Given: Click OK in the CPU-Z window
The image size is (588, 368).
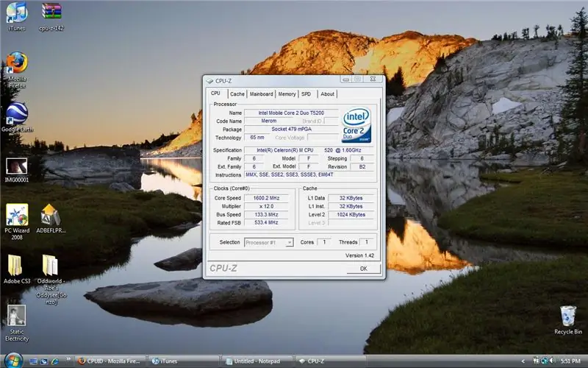Looking at the screenshot, I should tap(363, 269).
